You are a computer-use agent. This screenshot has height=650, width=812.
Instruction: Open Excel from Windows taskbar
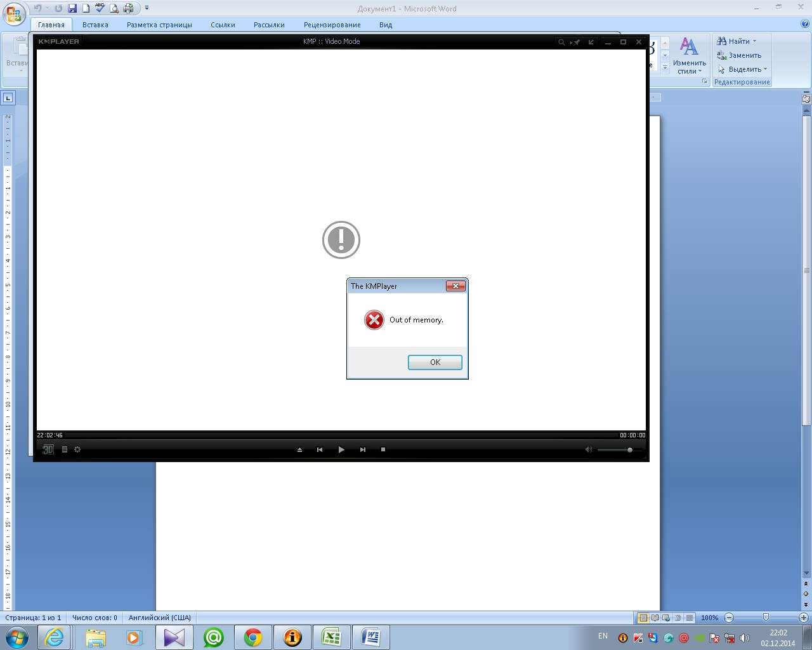(331, 637)
